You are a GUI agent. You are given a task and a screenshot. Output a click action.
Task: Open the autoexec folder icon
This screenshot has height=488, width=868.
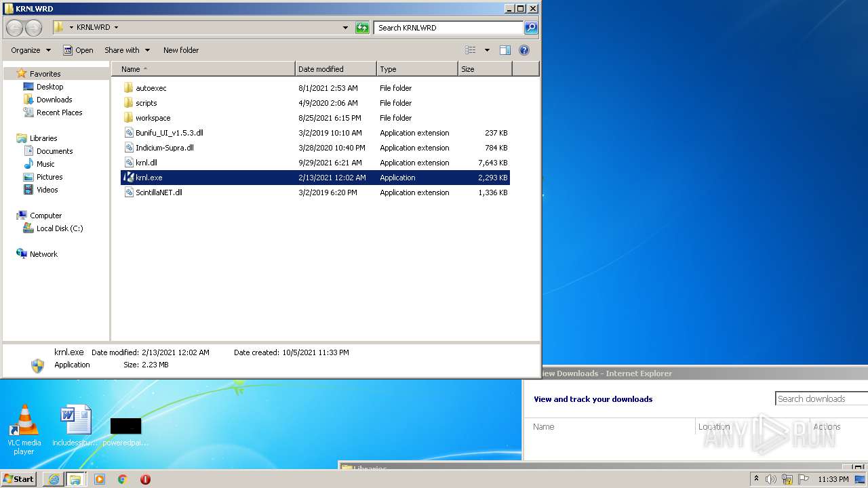tap(129, 88)
